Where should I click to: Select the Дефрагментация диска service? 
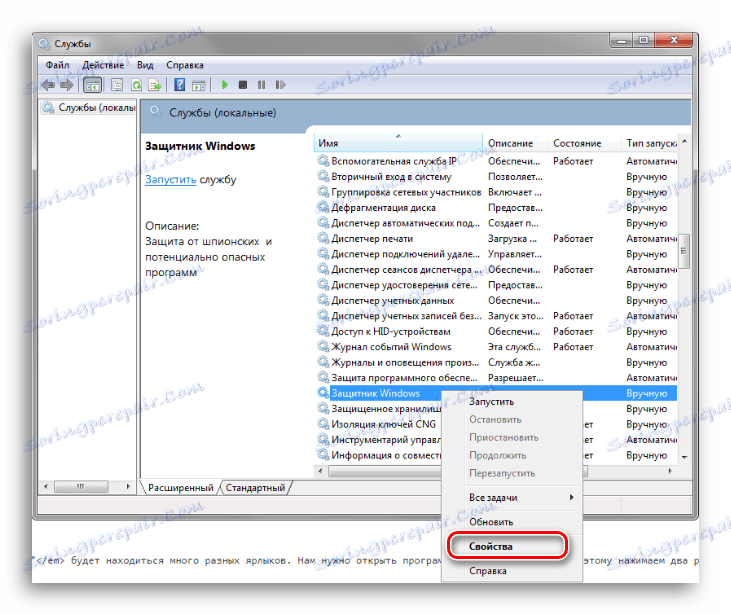tap(497, 207)
